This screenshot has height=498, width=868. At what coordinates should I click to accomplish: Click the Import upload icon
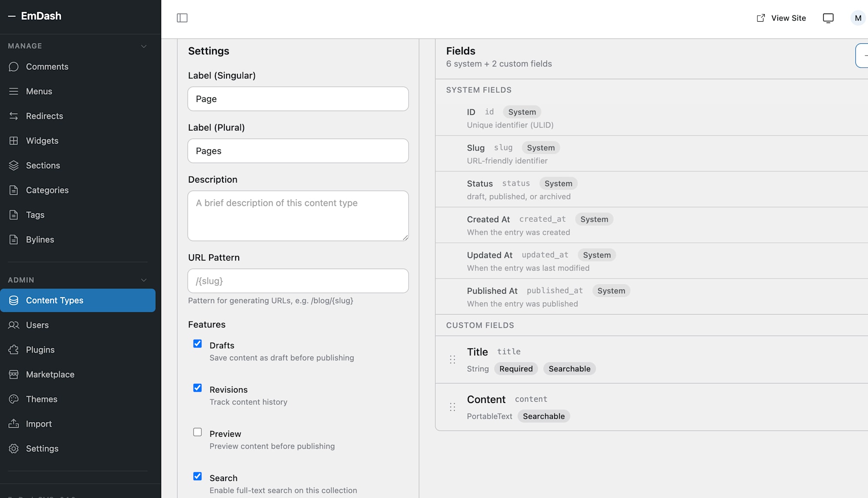coord(13,423)
